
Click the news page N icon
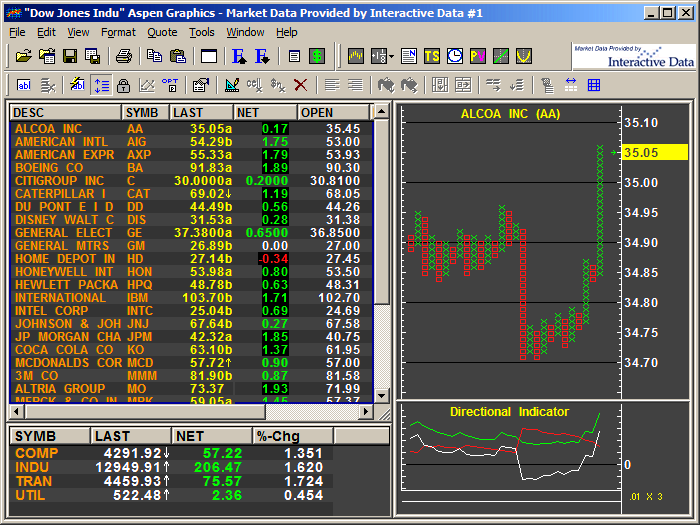pyautogui.click(x=408, y=56)
